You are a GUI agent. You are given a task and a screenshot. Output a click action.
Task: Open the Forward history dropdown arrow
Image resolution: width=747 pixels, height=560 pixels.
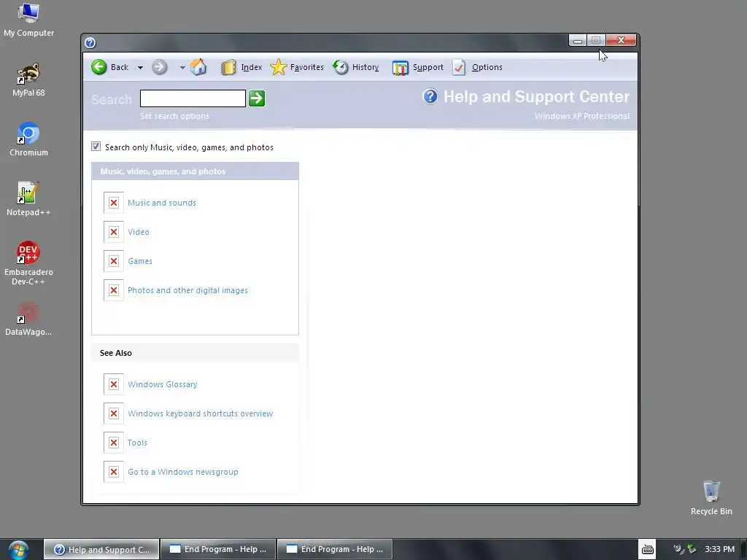point(182,68)
